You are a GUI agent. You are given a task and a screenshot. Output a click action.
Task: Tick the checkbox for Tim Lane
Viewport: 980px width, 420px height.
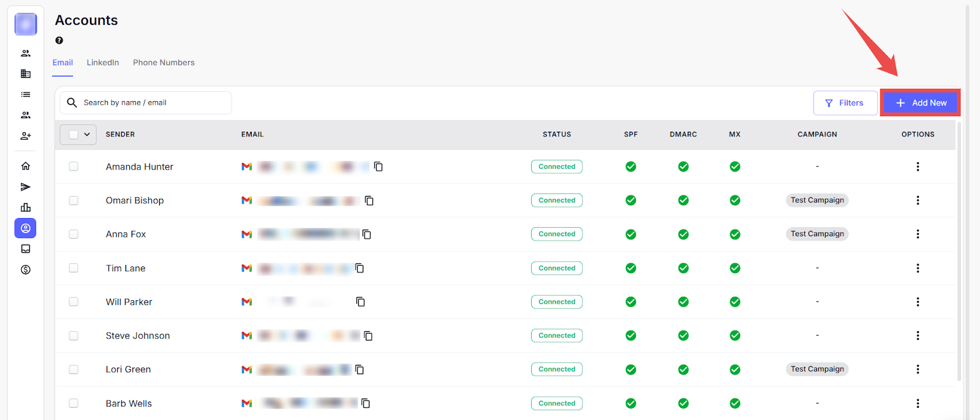73,268
